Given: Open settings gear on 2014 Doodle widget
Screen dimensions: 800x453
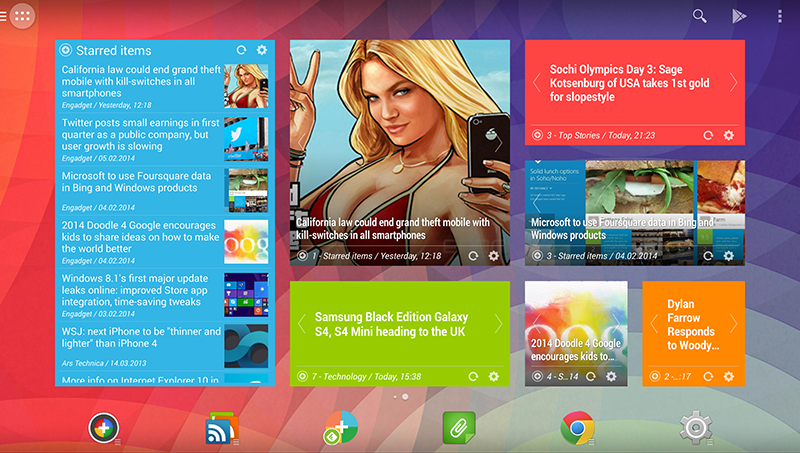Looking at the screenshot, I should coord(611,376).
